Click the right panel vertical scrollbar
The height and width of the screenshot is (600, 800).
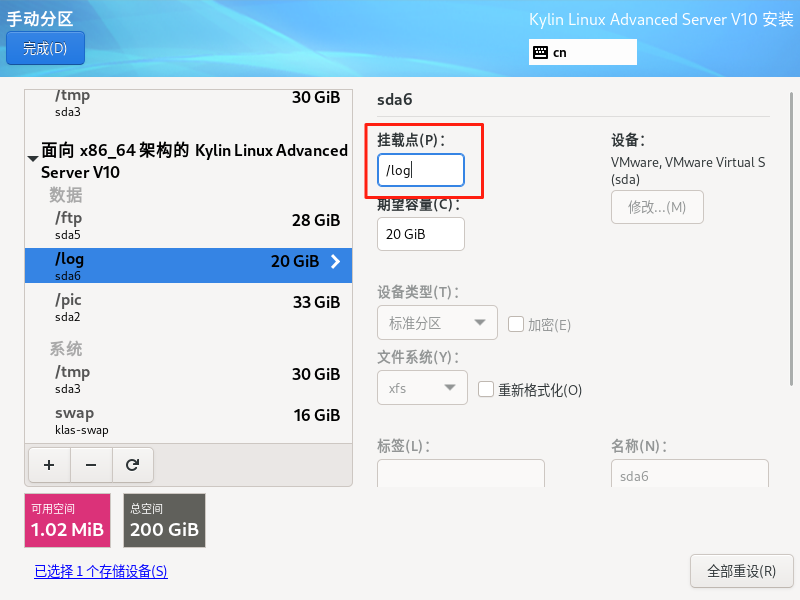pyautogui.click(x=791, y=239)
